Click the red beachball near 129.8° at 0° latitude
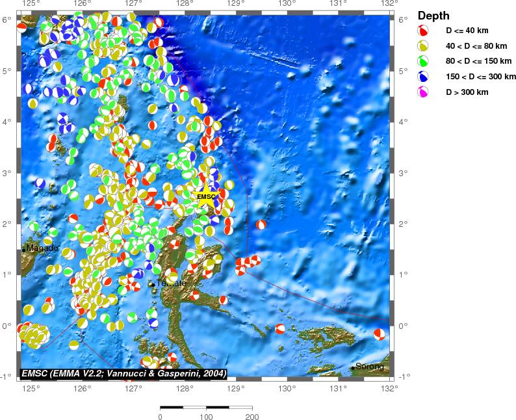 point(280,329)
